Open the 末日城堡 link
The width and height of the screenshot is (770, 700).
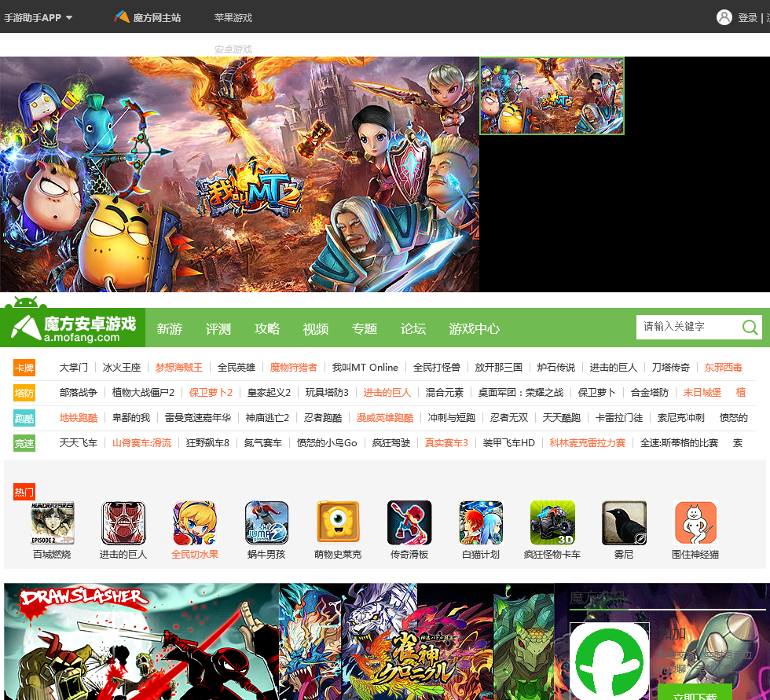point(702,392)
